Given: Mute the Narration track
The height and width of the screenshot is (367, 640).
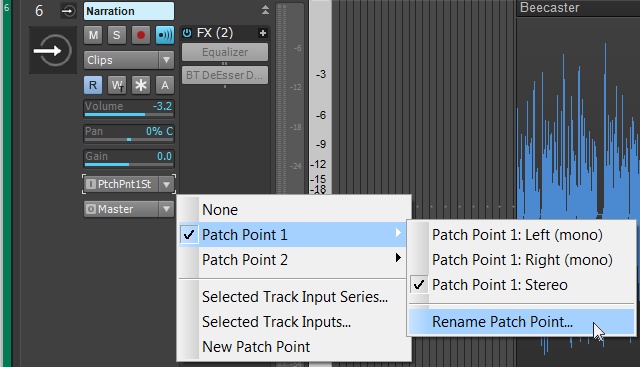Looking at the screenshot, I should coord(93,35).
